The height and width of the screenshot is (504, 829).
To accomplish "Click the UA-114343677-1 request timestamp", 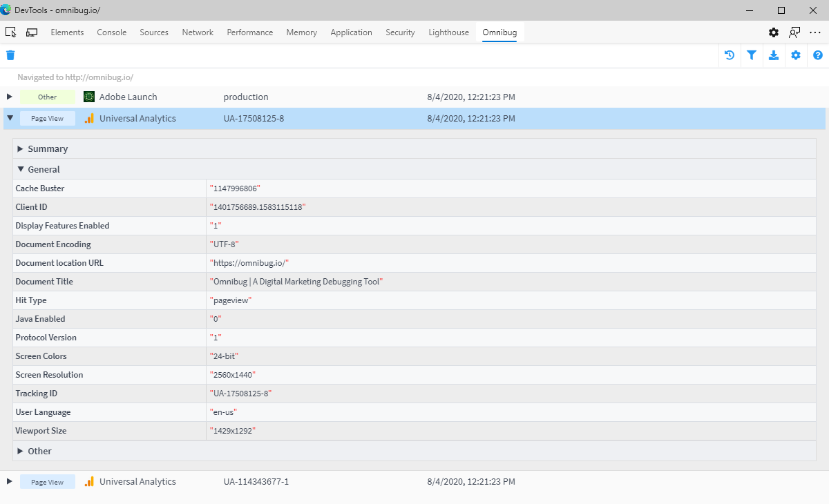I will pyautogui.click(x=471, y=481).
